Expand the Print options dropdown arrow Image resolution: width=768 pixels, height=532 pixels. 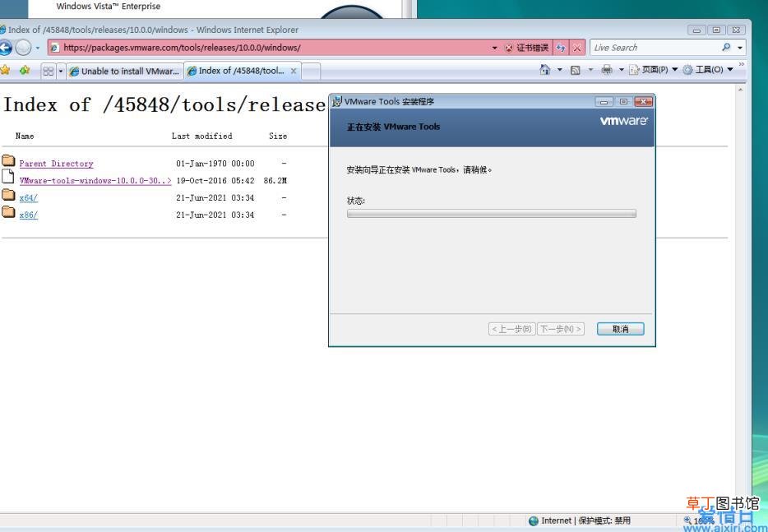pos(622,70)
